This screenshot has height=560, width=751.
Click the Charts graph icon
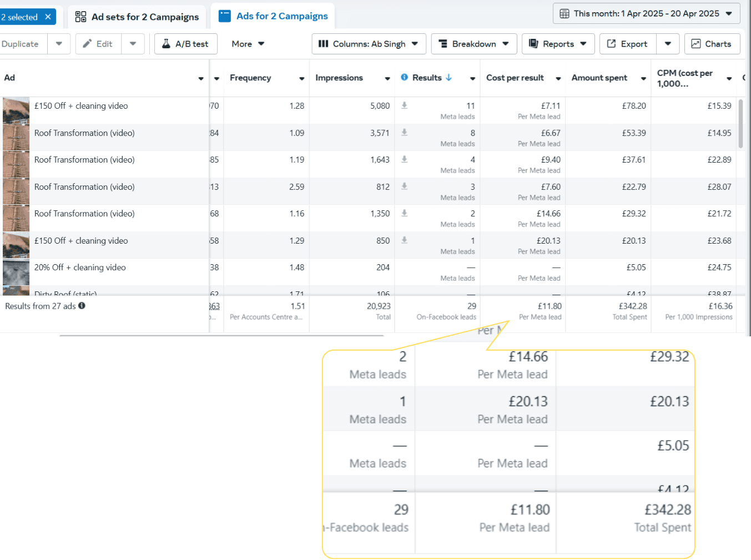coord(695,44)
